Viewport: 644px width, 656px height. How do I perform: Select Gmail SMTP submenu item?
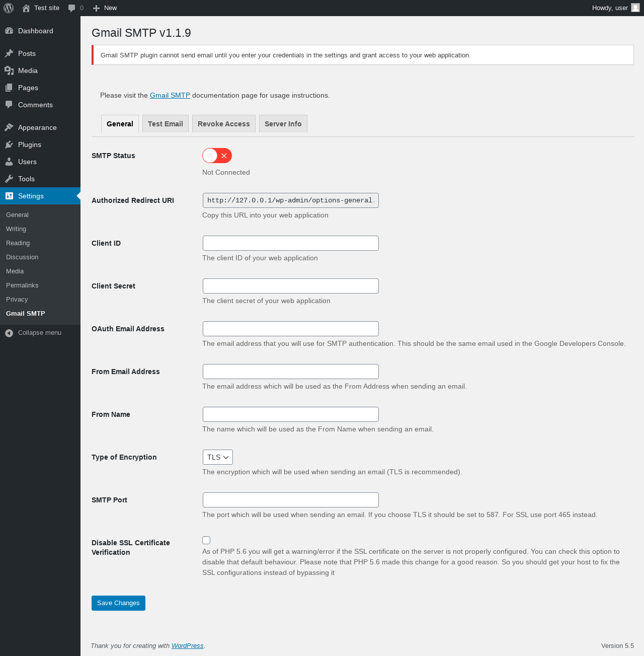click(x=26, y=313)
